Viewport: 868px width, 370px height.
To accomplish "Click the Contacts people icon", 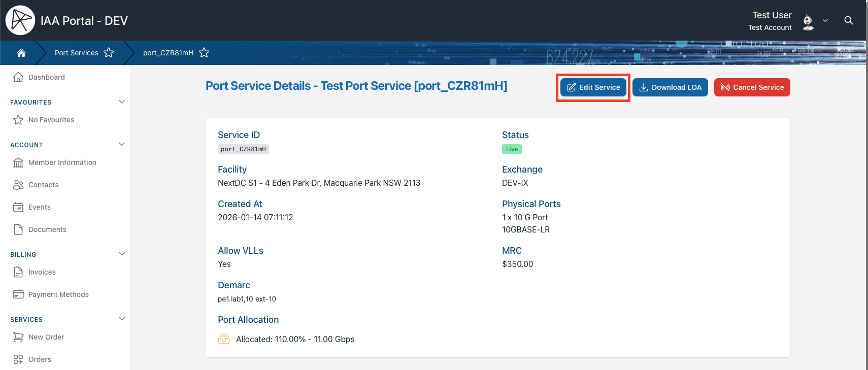I will (x=18, y=185).
